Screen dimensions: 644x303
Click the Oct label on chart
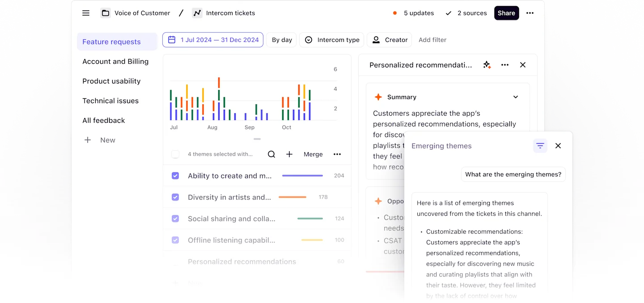[287, 127]
